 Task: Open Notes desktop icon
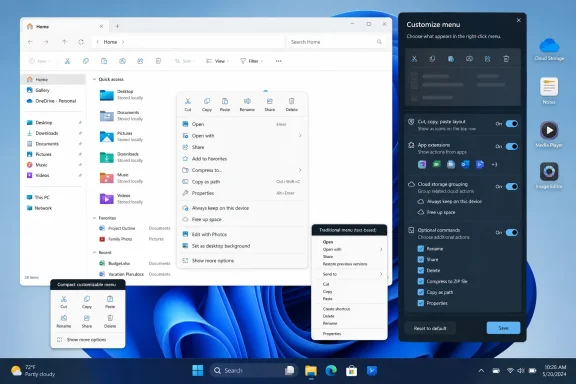point(549,91)
